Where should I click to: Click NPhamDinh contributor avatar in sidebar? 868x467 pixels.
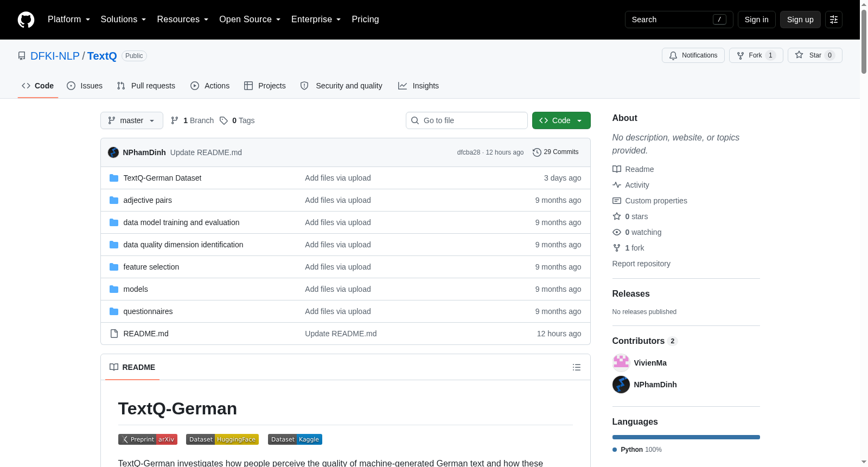[621, 385]
